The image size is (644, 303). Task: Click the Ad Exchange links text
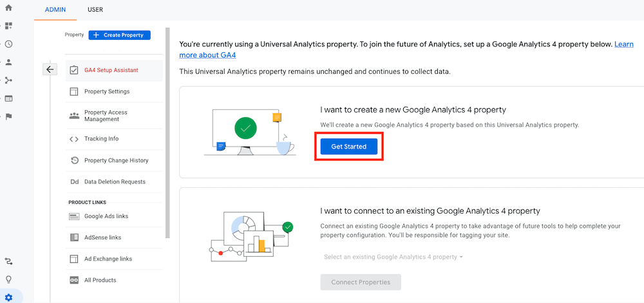pyautogui.click(x=108, y=259)
